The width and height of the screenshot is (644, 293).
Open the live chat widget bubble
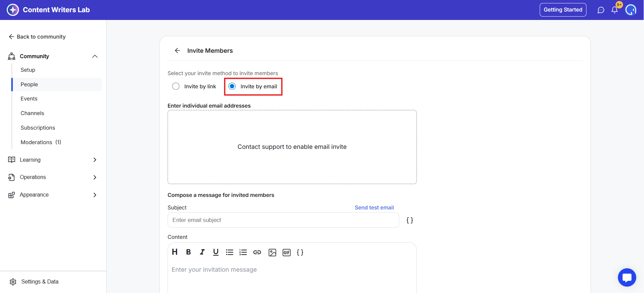(x=627, y=277)
